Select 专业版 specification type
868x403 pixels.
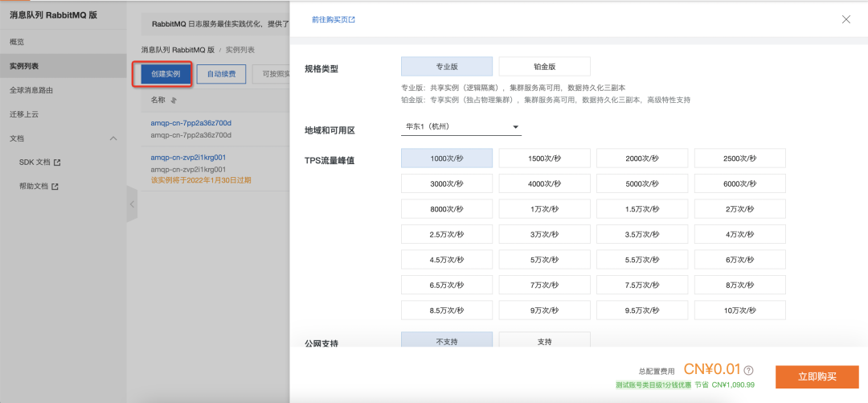[447, 66]
